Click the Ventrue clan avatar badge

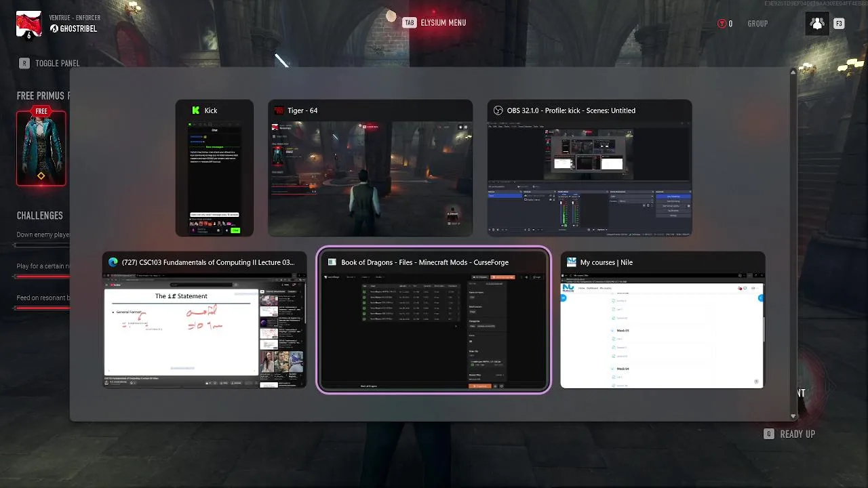point(28,24)
